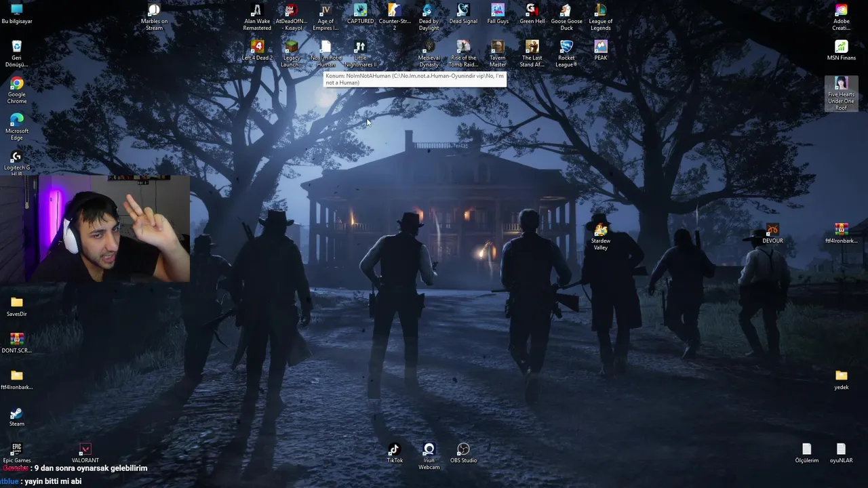Open the Adobe Creative Cloud shortcut

(841, 17)
